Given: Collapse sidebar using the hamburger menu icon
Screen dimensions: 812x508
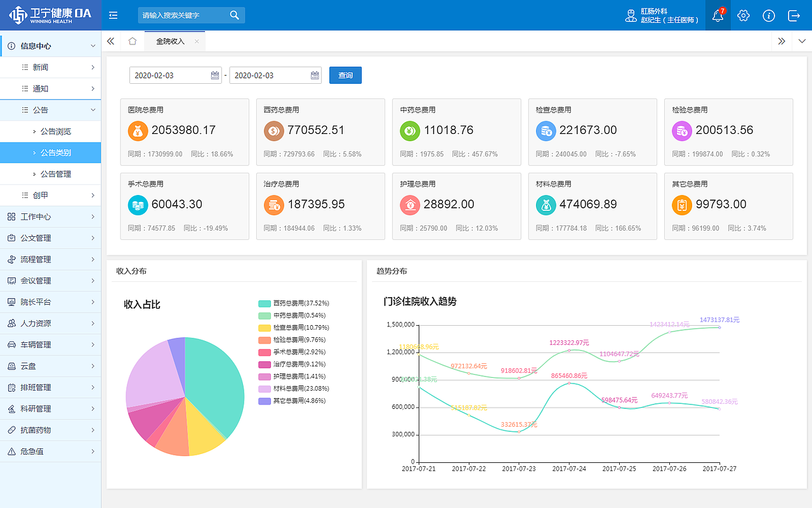Looking at the screenshot, I should [x=114, y=15].
